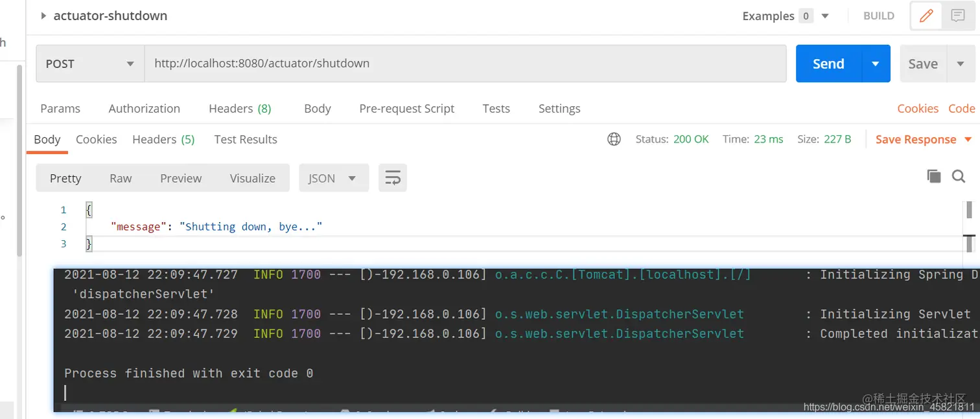Expand the actuator-shutdown request title

43,16
